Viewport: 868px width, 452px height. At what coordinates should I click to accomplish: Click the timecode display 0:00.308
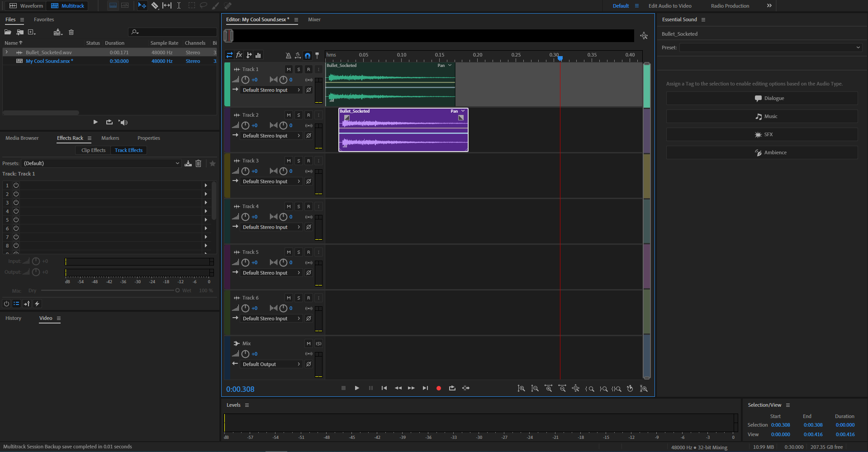[x=240, y=389]
